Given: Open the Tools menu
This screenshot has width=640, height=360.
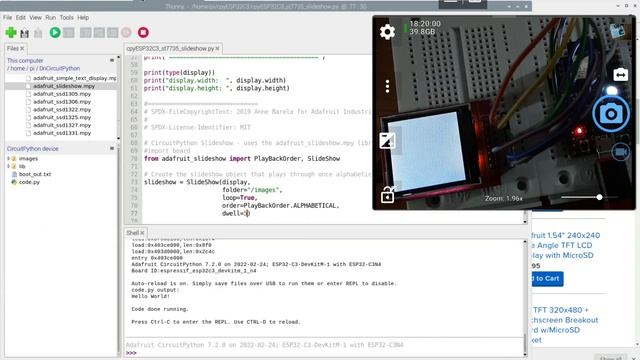Looking at the screenshot, I should 67,18.
